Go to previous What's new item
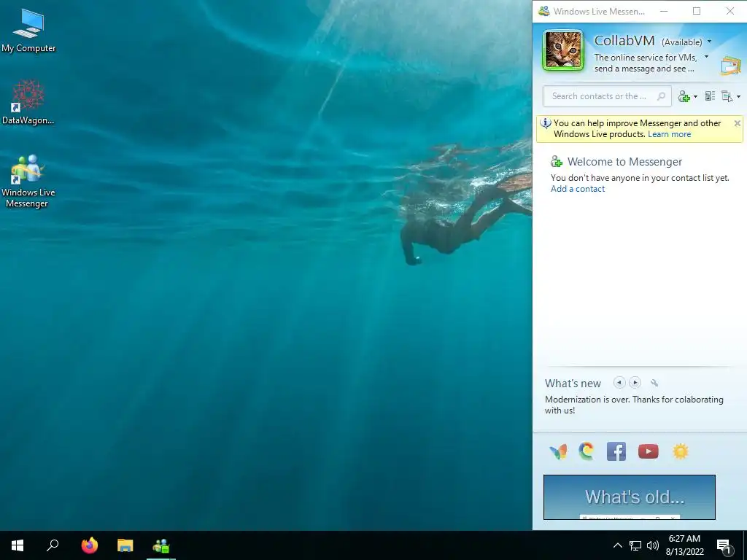 tap(619, 382)
